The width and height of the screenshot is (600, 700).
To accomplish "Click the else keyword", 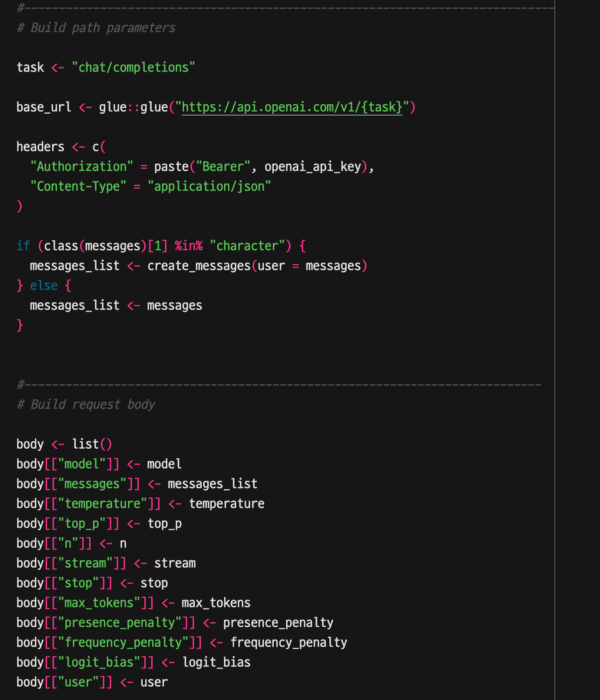I will (44, 285).
